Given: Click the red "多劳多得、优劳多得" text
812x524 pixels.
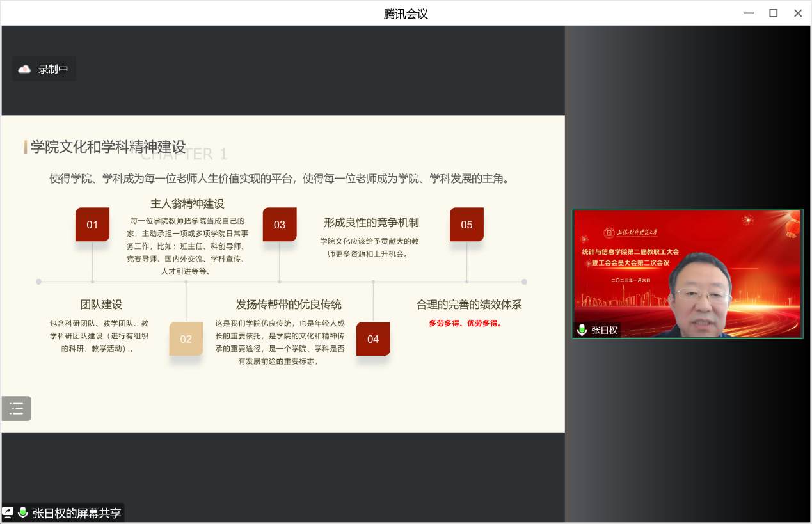Looking at the screenshot, I should (x=466, y=323).
